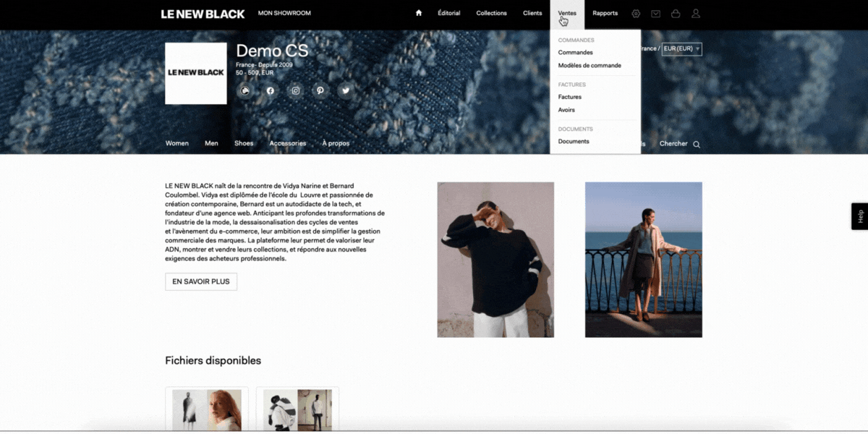Open the Collections menu
The image size is (868, 434).
click(x=492, y=13)
